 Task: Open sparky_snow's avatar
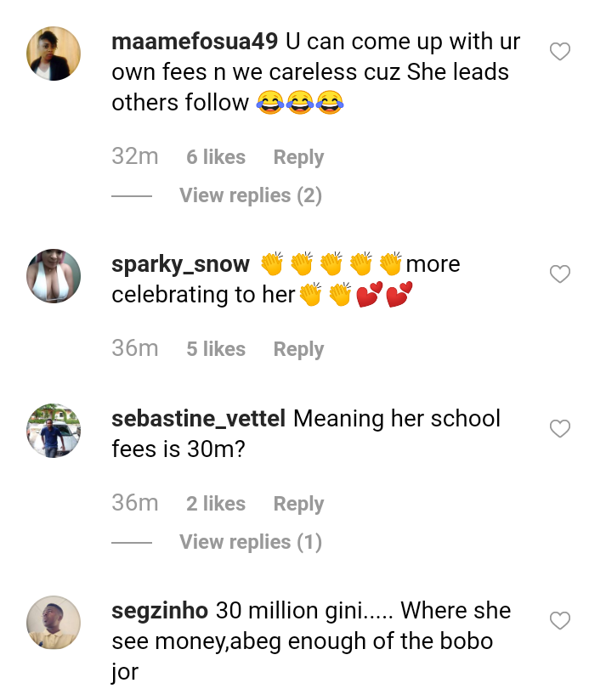(54, 276)
